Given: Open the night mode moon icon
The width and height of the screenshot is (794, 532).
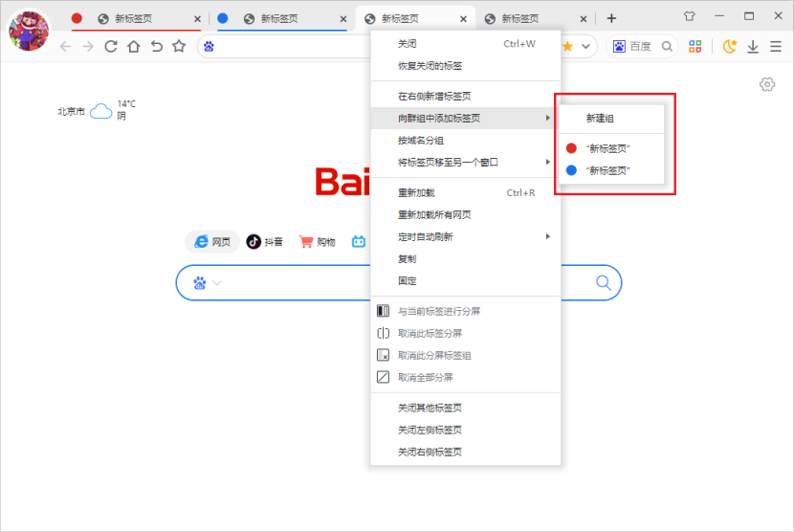Looking at the screenshot, I should click(730, 46).
